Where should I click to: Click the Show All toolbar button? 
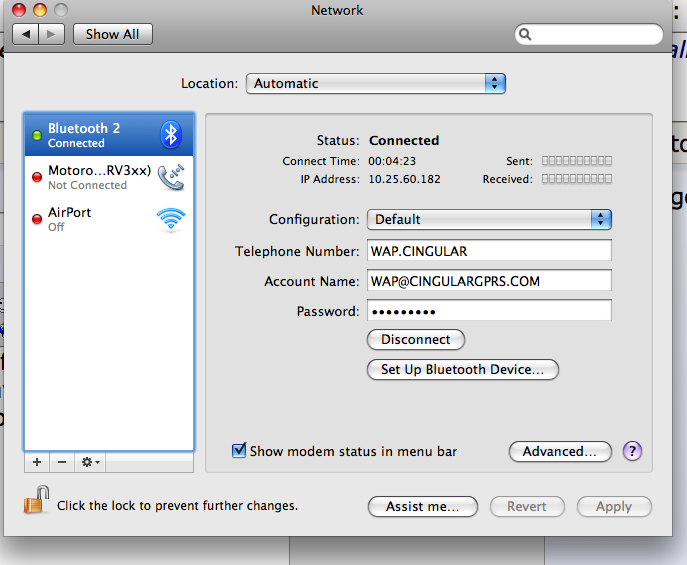pyautogui.click(x=112, y=34)
